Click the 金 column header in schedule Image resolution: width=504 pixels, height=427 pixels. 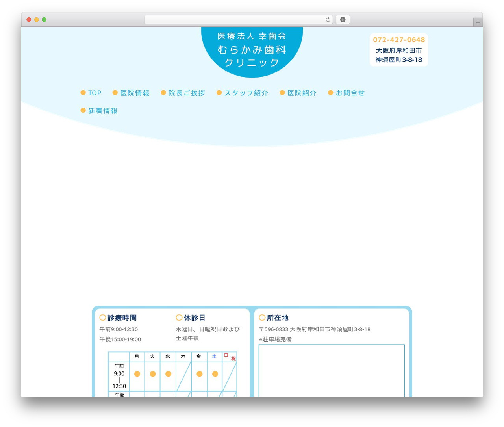(x=199, y=356)
